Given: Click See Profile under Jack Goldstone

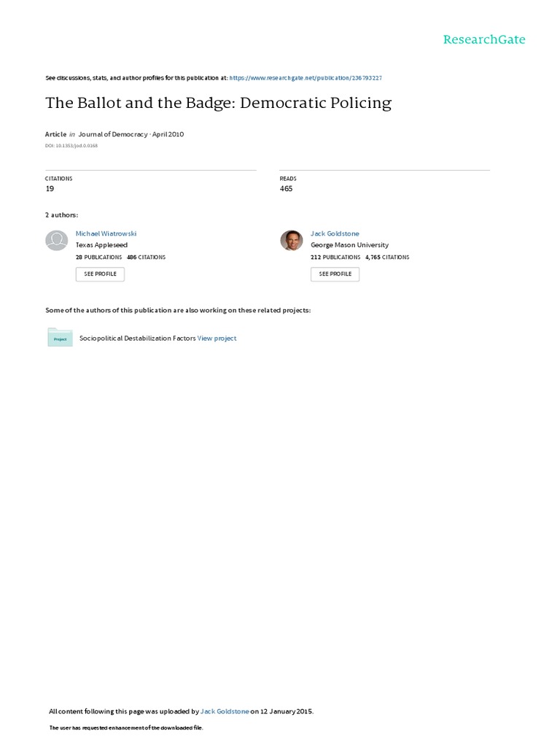Looking at the screenshot, I should coord(335,274).
